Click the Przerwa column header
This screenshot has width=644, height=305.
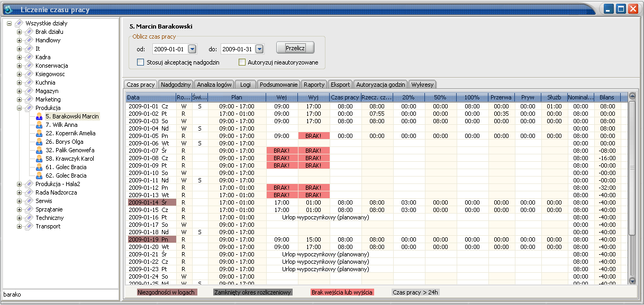pyautogui.click(x=501, y=98)
